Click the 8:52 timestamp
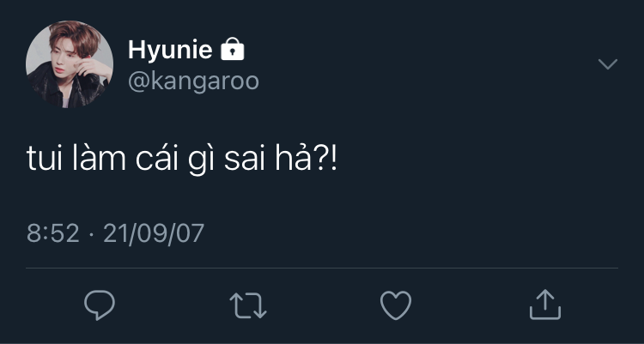644x344 pixels. (53, 233)
